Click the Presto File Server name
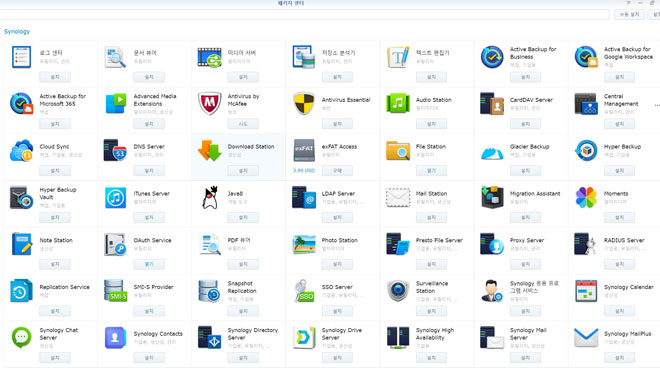 tap(439, 240)
